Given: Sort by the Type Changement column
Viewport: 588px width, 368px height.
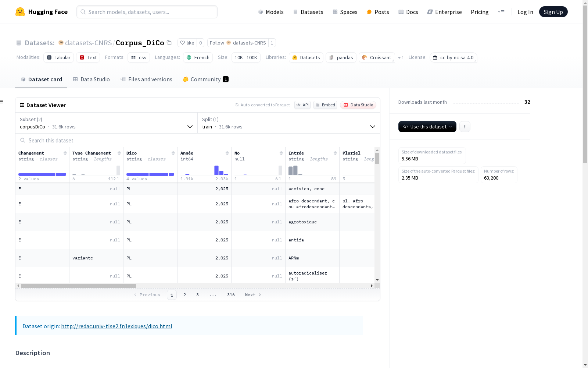Looking at the screenshot, I should (x=119, y=153).
